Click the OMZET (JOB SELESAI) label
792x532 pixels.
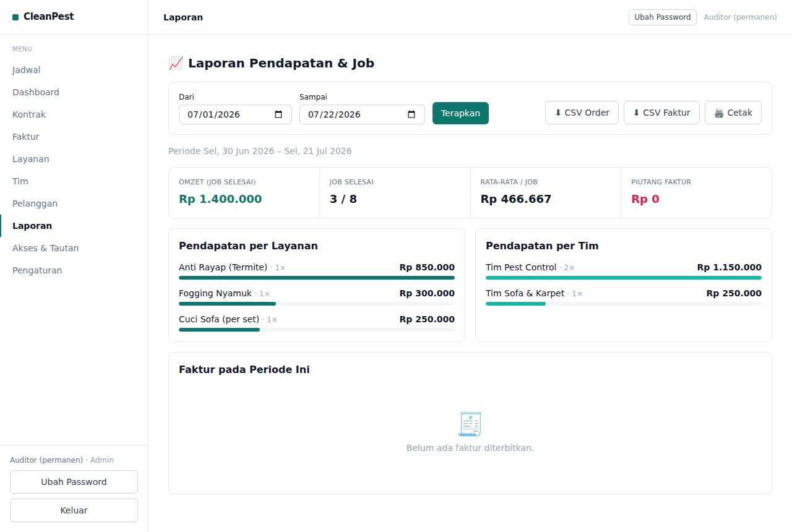pos(217,182)
